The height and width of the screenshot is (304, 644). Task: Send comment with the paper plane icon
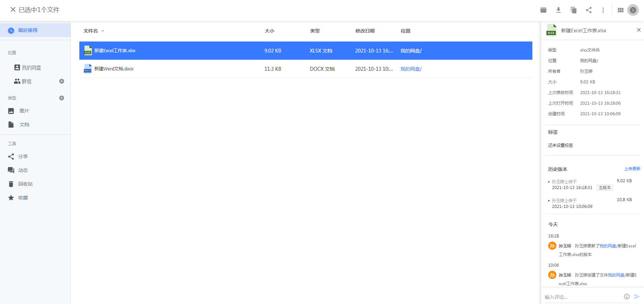click(x=637, y=296)
